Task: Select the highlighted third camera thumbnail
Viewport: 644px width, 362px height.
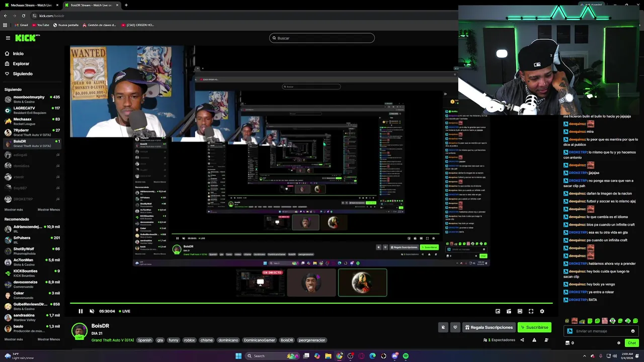Action: [363, 282]
